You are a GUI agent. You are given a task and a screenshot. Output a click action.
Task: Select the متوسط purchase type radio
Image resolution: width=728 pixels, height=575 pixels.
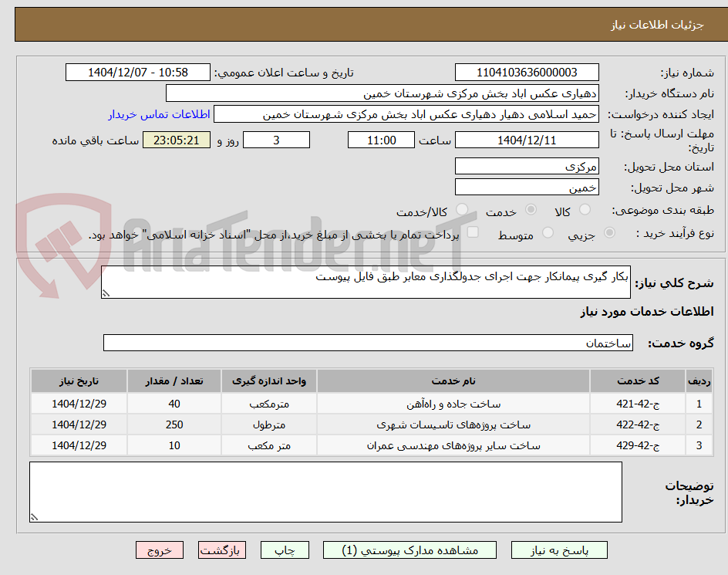point(548,232)
